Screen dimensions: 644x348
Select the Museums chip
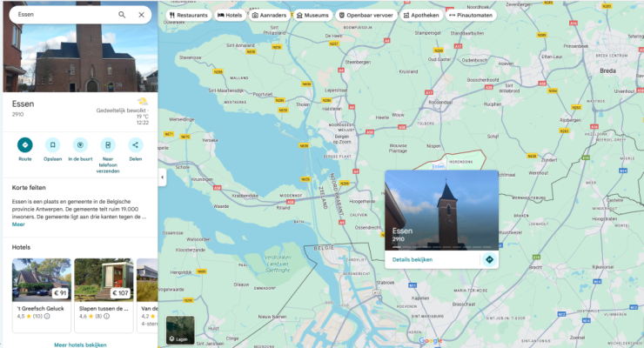pyautogui.click(x=312, y=15)
